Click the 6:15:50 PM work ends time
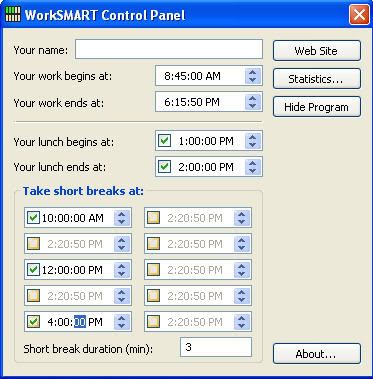The height and width of the screenshot is (379, 373). (x=192, y=102)
